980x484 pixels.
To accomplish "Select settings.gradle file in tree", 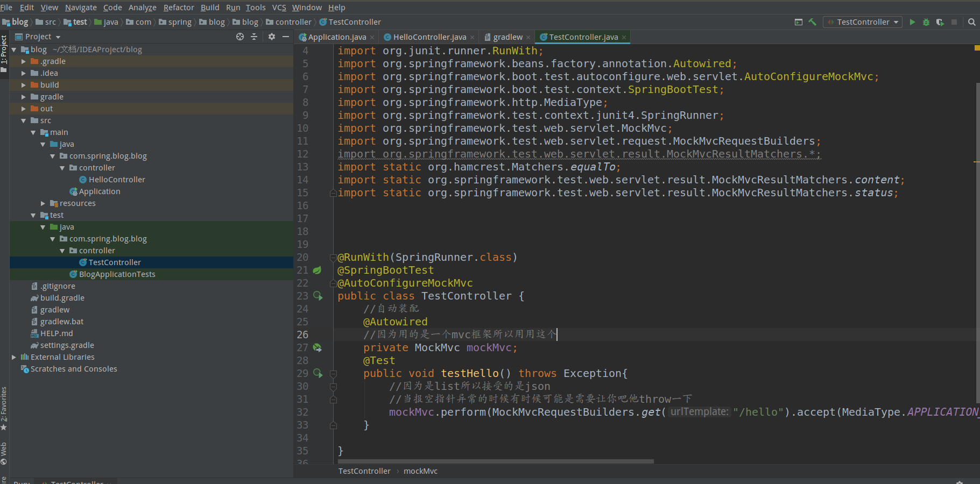I will click(67, 345).
